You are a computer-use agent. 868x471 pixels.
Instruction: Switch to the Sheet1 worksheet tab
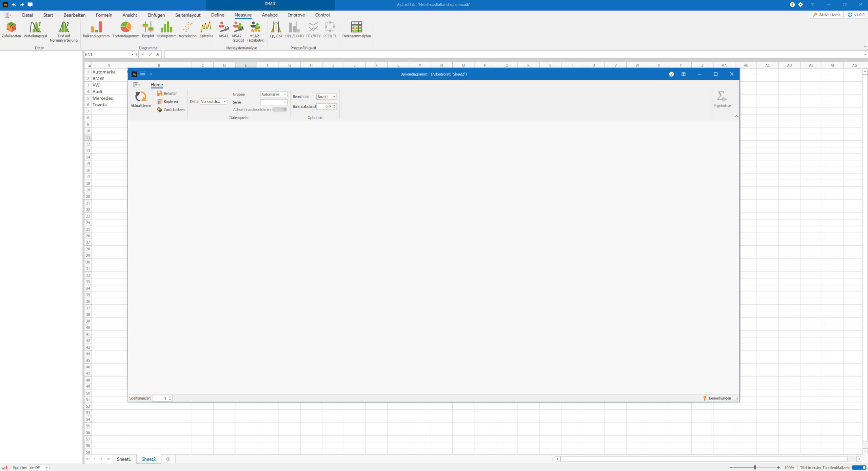pos(124,459)
